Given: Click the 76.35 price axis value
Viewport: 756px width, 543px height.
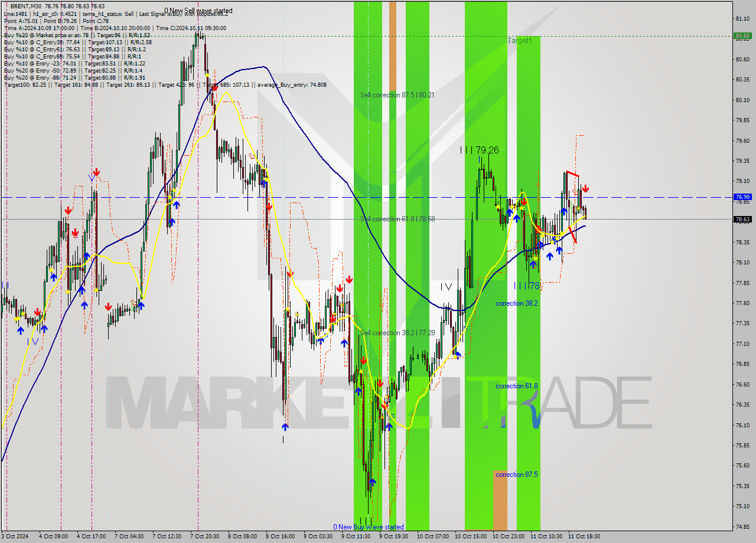Looking at the screenshot, I should pyautogui.click(x=742, y=405).
